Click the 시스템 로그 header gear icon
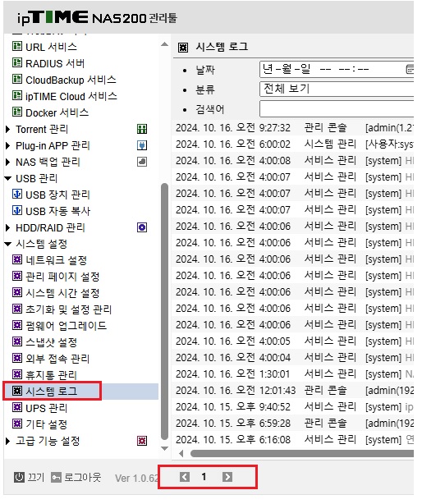 pos(183,48)
